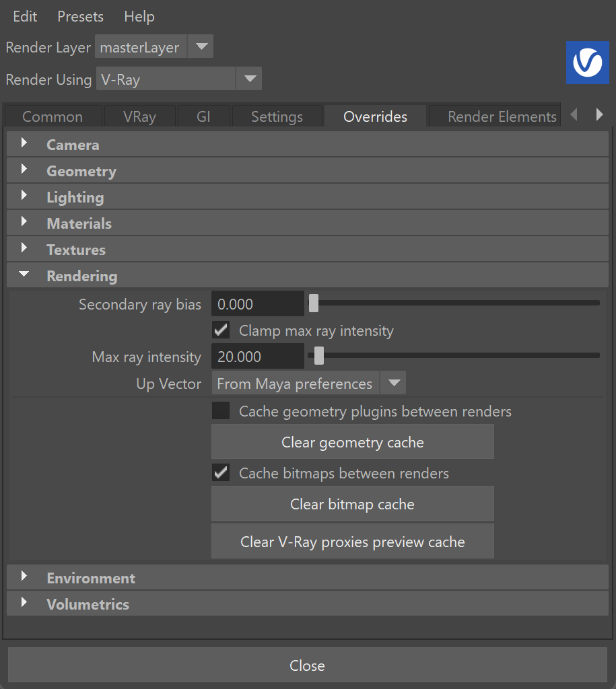Expand the Geometry section
Image resolution: width=616 pixels, height=689 pixels.
click(308, 170)
